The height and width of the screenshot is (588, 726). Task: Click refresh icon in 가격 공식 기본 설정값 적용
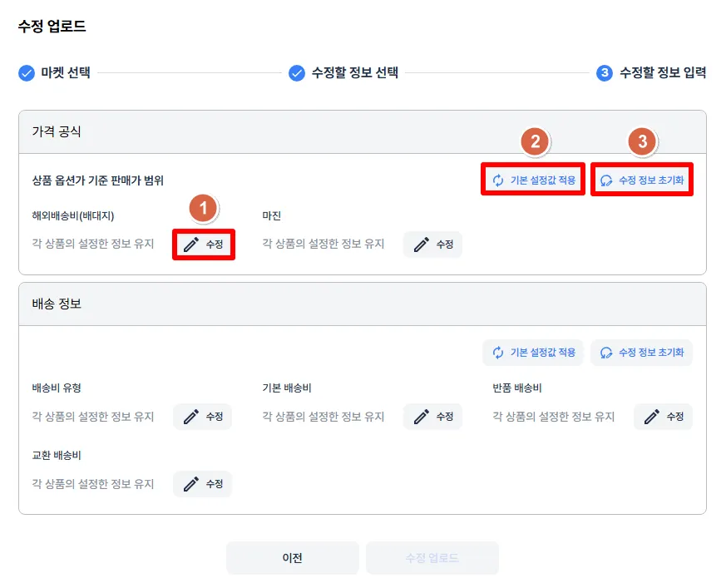click(498, 180)
